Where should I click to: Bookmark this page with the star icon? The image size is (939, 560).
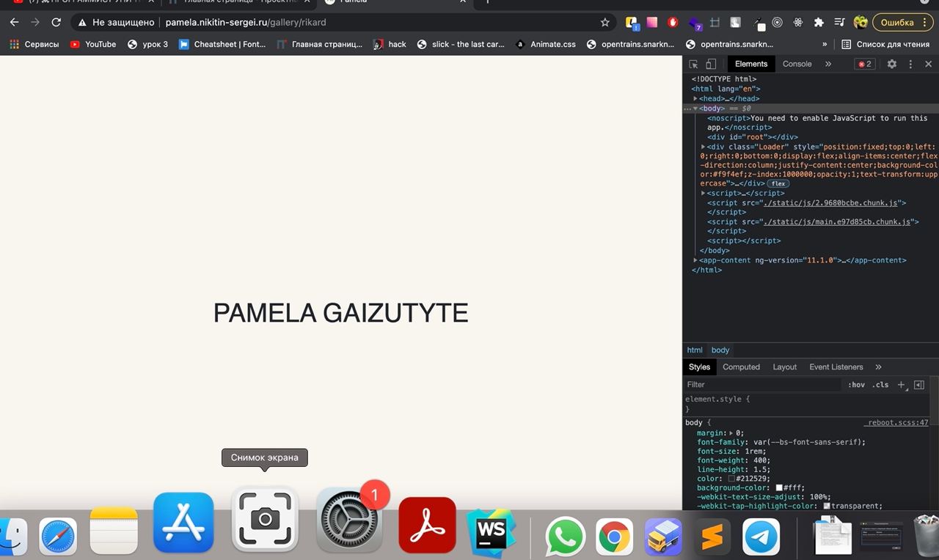click(x=604, y=23)
